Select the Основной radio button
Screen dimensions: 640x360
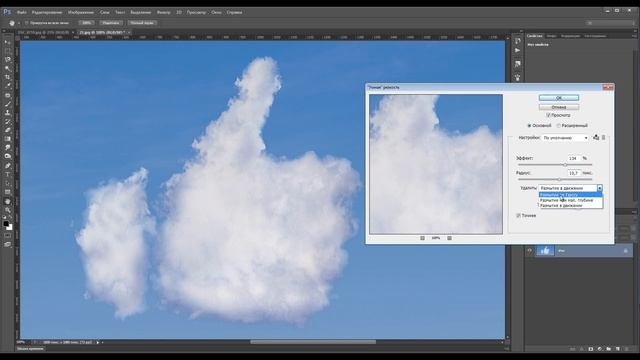coord(529,126)
